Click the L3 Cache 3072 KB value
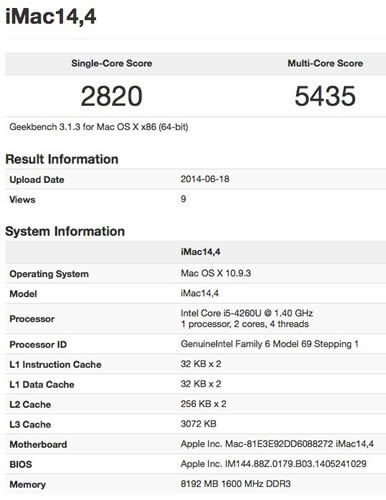The width and height of the screenshot is (386, 500). click(x=198, y=424)
